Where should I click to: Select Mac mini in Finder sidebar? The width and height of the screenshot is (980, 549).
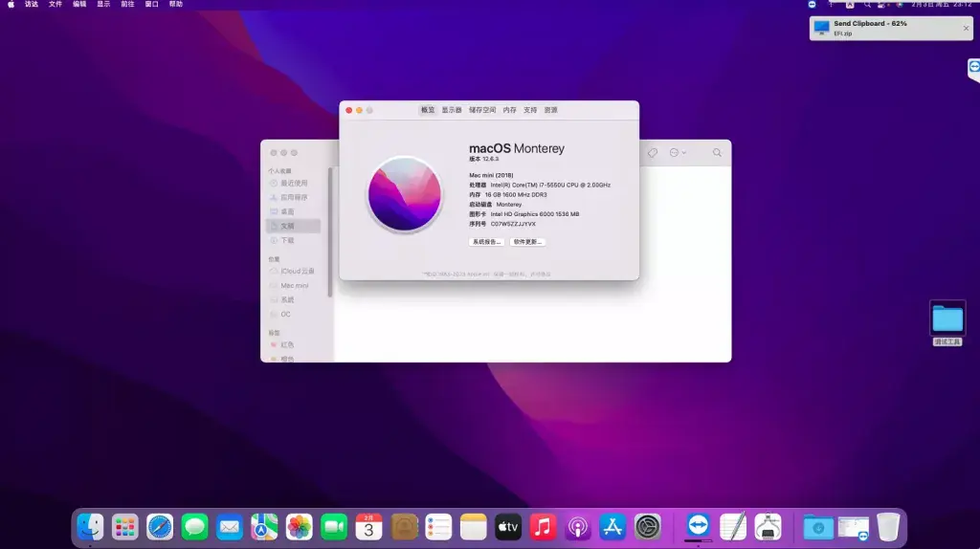[294, 285]
